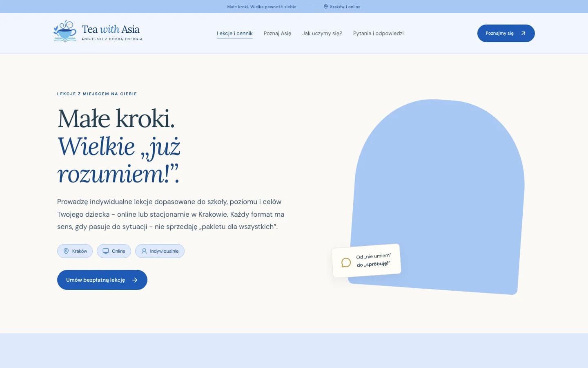Navigate to Pytania i odpowiedzi

pos(378,34)
